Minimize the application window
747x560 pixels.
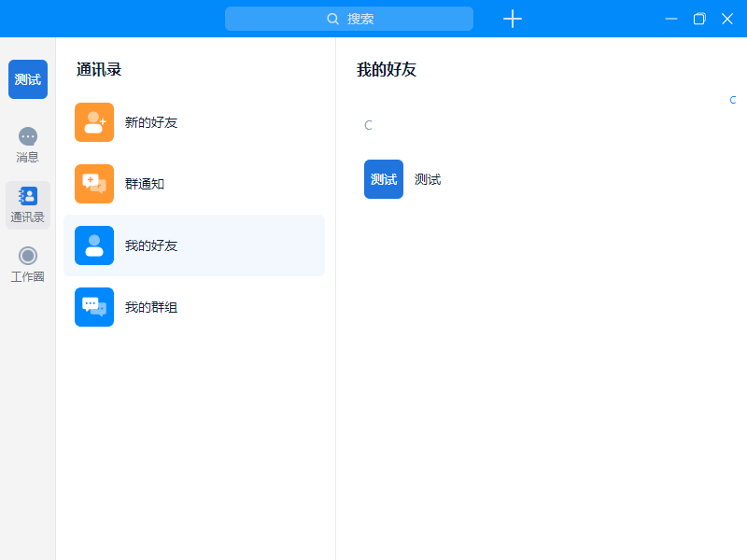coord(671,19)
